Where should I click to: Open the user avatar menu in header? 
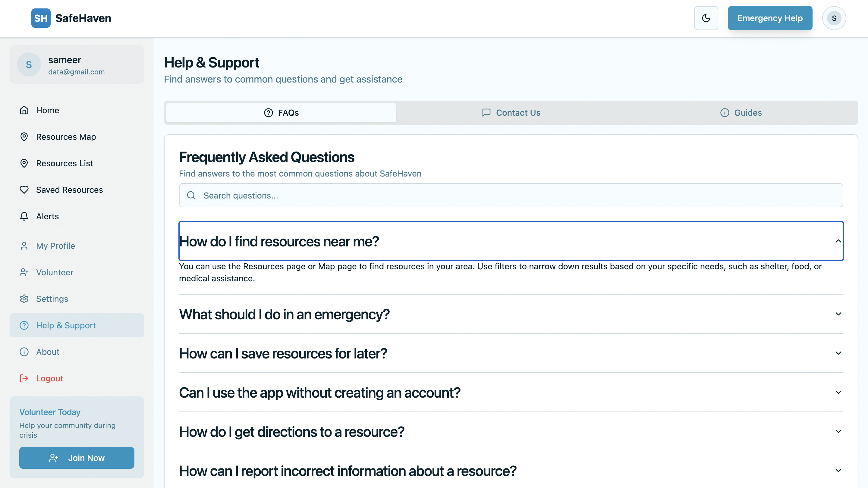(x=834, y=18)
